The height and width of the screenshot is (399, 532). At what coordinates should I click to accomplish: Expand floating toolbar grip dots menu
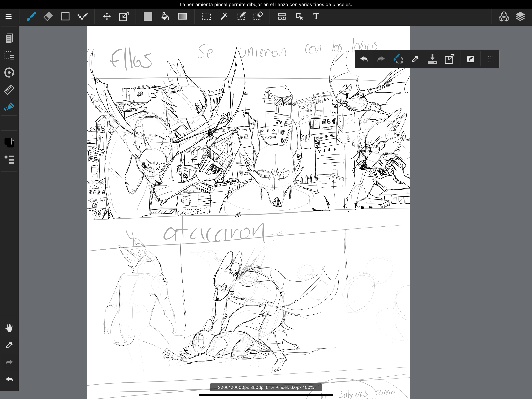point(490,59)
